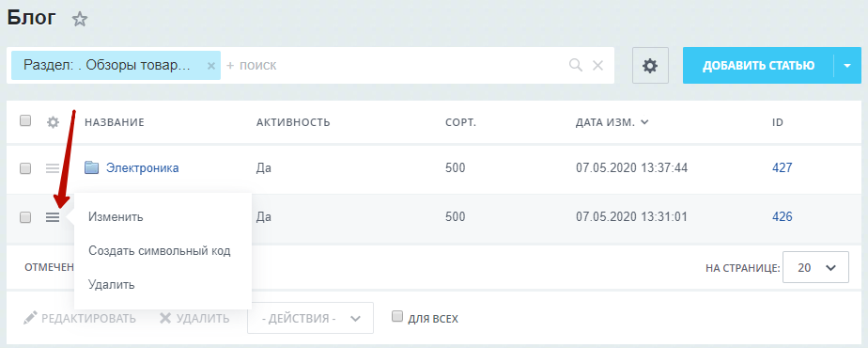Screen dimensions: 868x348
Task: Click the date 07.05.2020 13:31:01 cell
Action: click(631, 216)
